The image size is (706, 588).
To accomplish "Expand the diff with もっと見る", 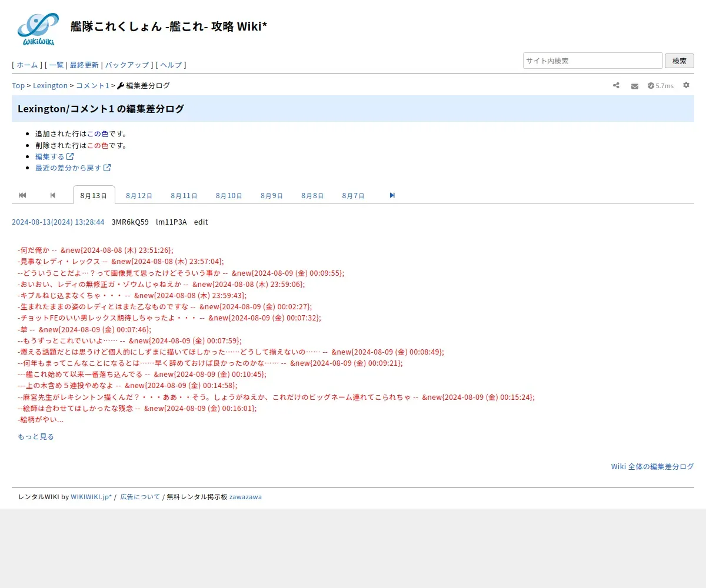I will pos(36,436).
